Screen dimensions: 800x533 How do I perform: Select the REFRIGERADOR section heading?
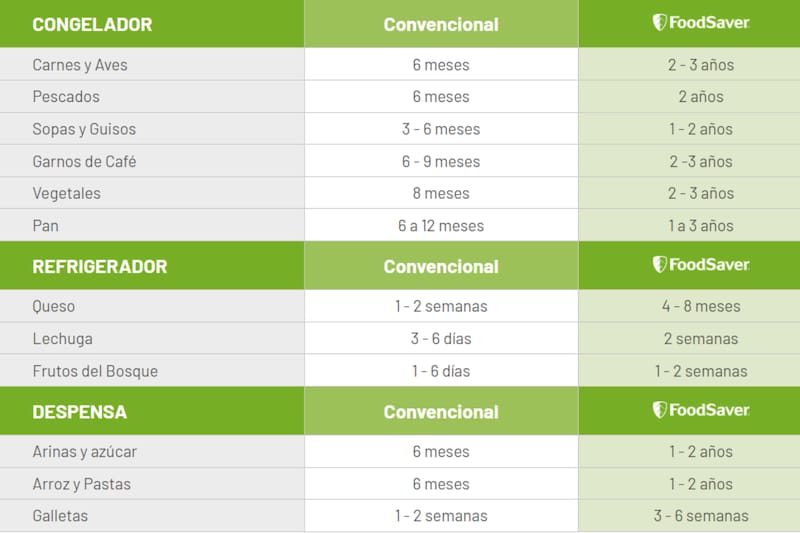point(99,267)
